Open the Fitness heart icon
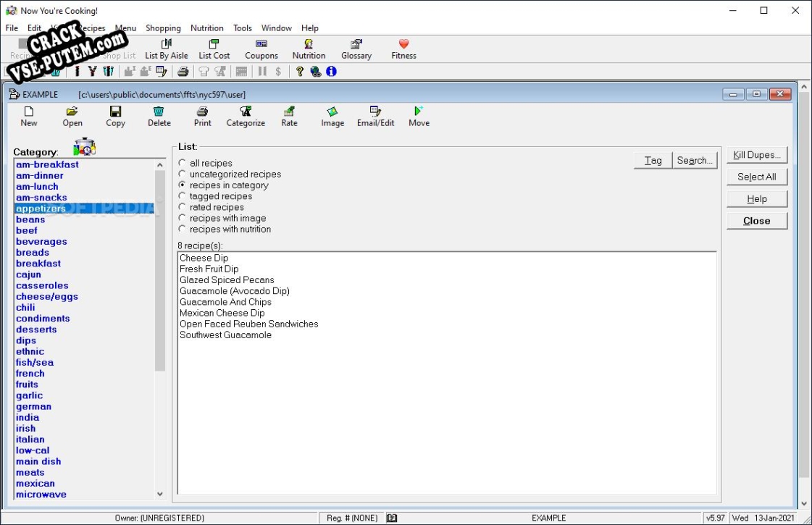The image size is (812, 525). click(403, 49)
